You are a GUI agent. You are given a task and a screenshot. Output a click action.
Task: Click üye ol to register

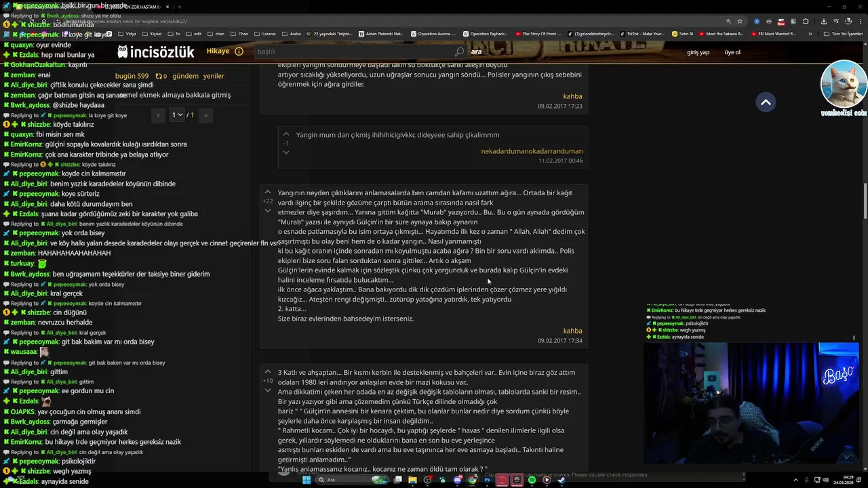pos(732,52)
